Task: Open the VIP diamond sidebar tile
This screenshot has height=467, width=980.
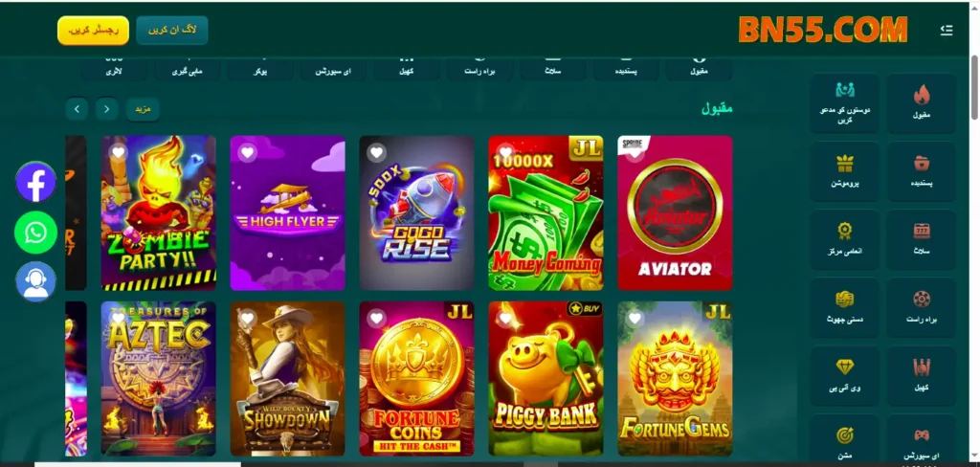Action: [844, 376]
